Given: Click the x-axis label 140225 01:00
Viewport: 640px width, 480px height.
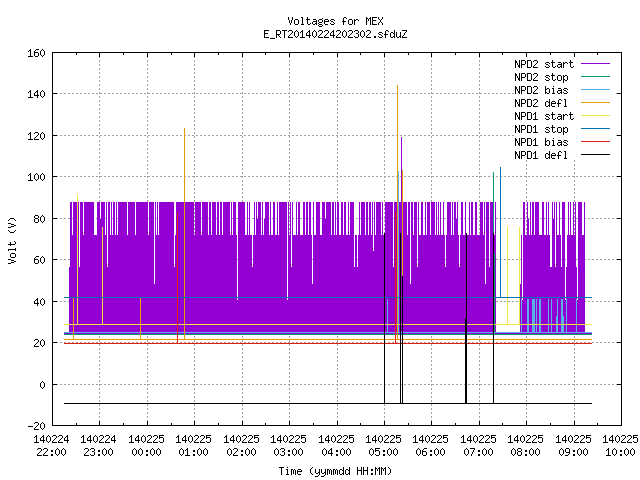Looking at the screenshot, I should tap(193, 446).
